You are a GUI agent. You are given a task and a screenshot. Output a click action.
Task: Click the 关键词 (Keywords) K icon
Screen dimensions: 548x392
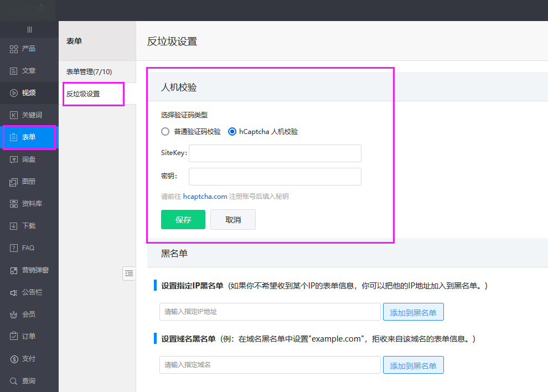tap(14, 115)
